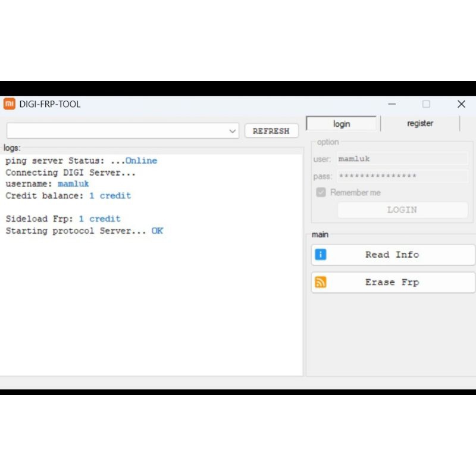Click the 'Online' status text in logs

click(141, 161)
